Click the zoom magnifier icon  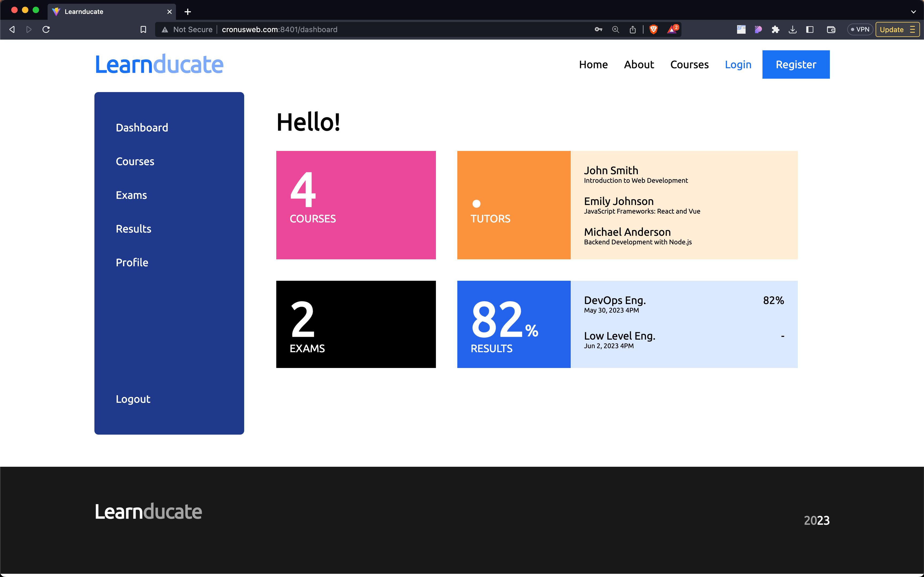(615, 29)
